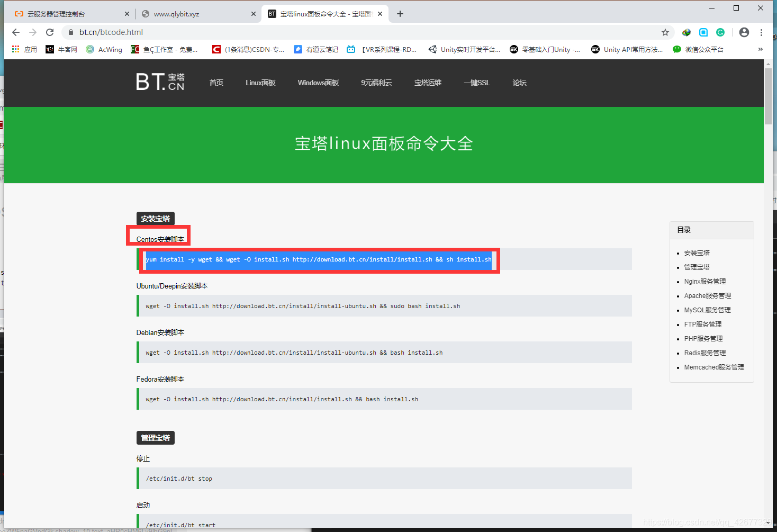The image size is (777, 532).
Task: Click the IDM extension icon in toolbar
Action: click(686, 32)
